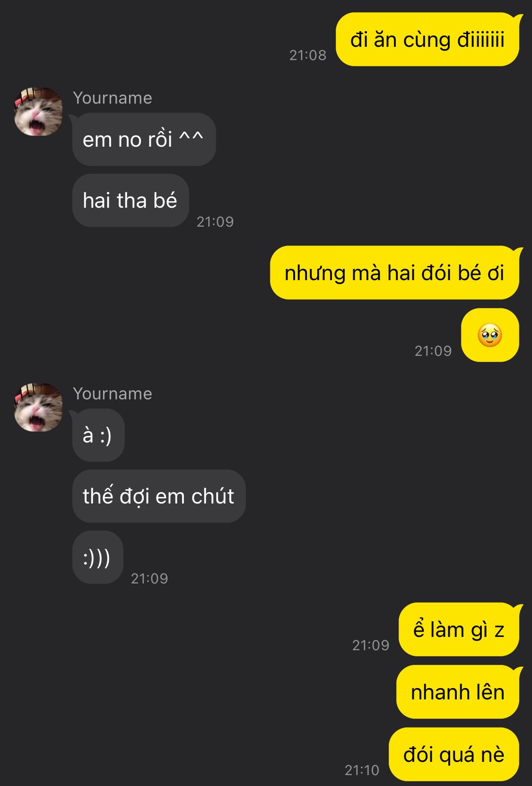Select the gray bubble 'à :)'
The image size is (532, 786).
tap(98, 435)
